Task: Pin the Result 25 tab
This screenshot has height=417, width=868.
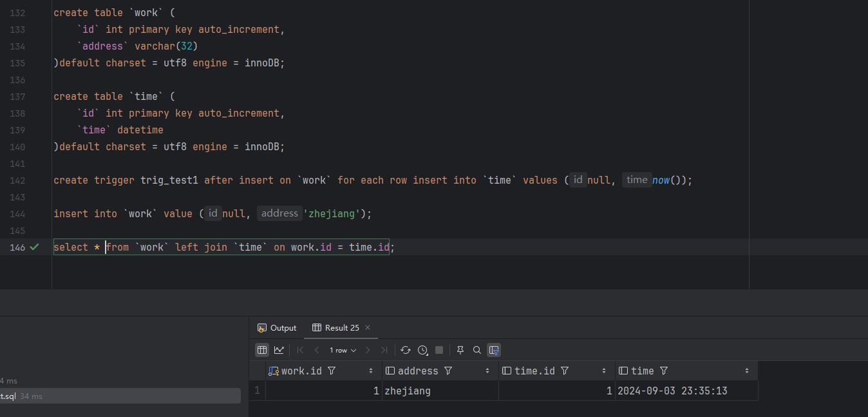Action: [460, 350]
